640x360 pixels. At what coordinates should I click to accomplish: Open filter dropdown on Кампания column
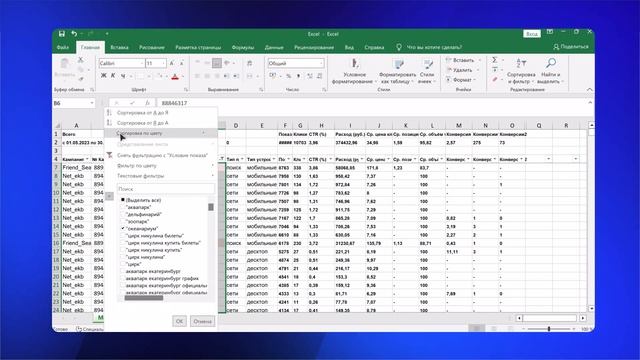tap(87, 159)
